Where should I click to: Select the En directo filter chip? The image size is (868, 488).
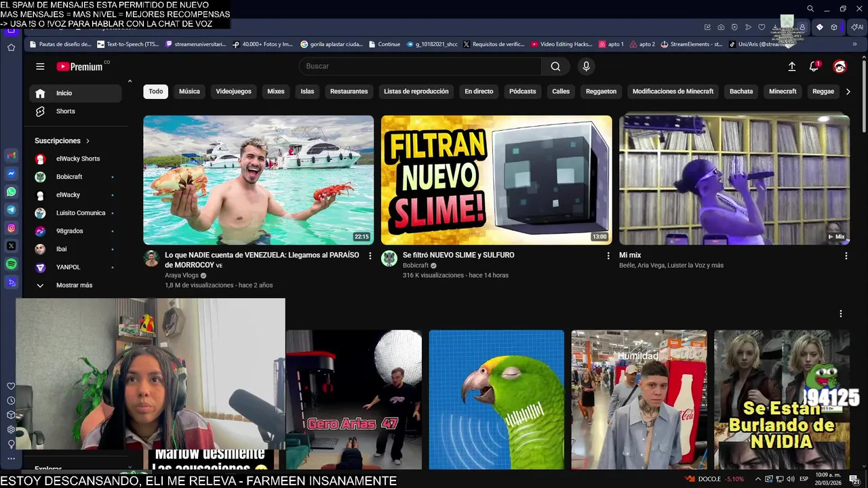[479, 91]
